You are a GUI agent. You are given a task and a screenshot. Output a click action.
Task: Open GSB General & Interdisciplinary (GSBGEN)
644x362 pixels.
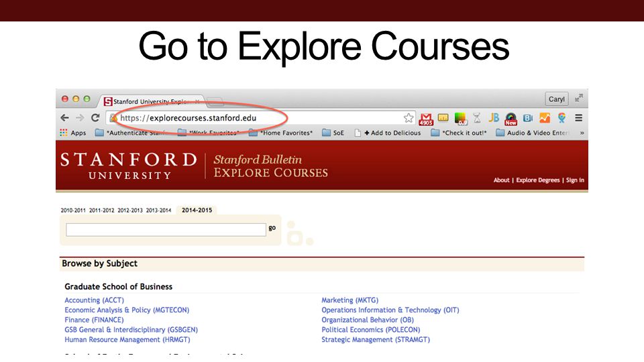pyautogui.click(x=131, y=330)
